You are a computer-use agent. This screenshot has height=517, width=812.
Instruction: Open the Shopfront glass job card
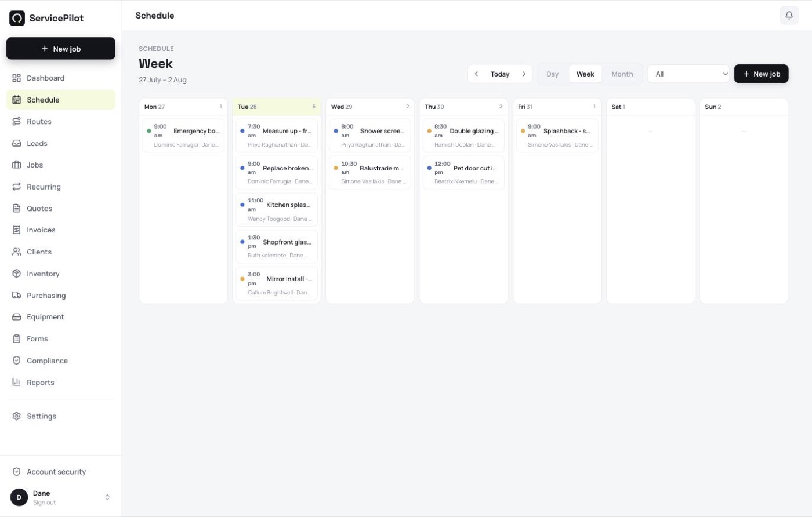[277, 247]
